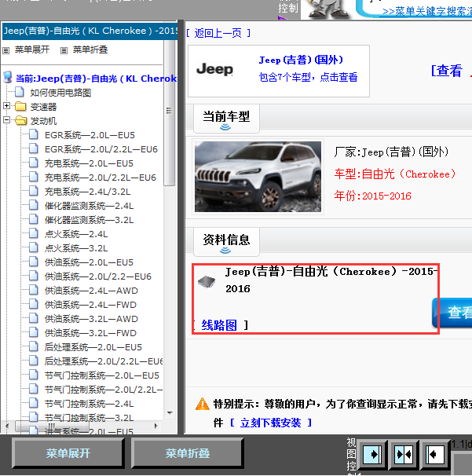Open 供油系统—3.2L—AWD diagram
Image resolution: width=472 pixels, height=476 pixels.
click(91, 319)
